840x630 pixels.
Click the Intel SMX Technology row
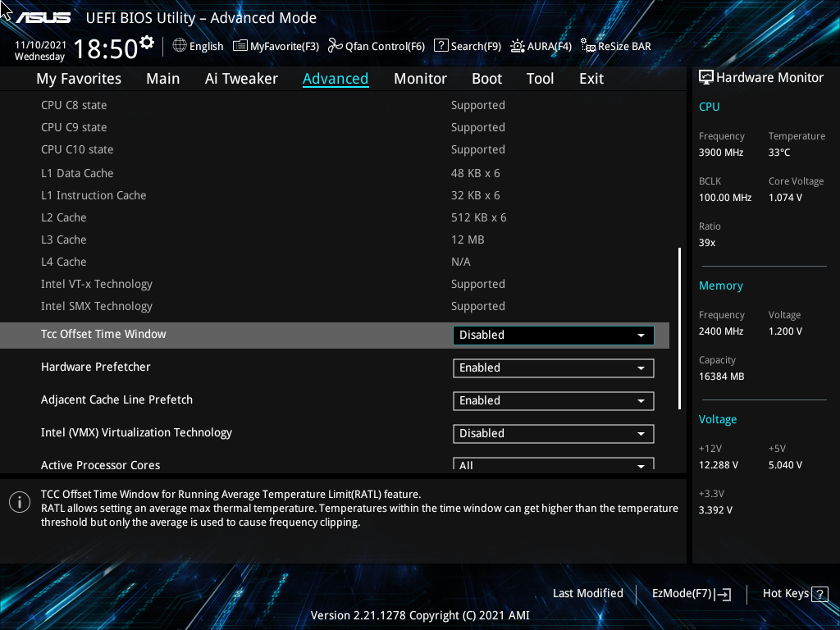coord(335,307)
